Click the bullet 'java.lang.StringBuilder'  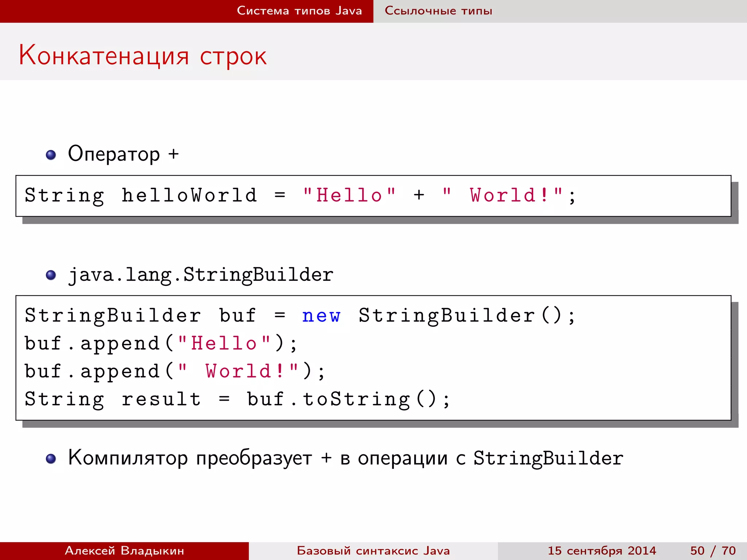click(x=201, y=275)
